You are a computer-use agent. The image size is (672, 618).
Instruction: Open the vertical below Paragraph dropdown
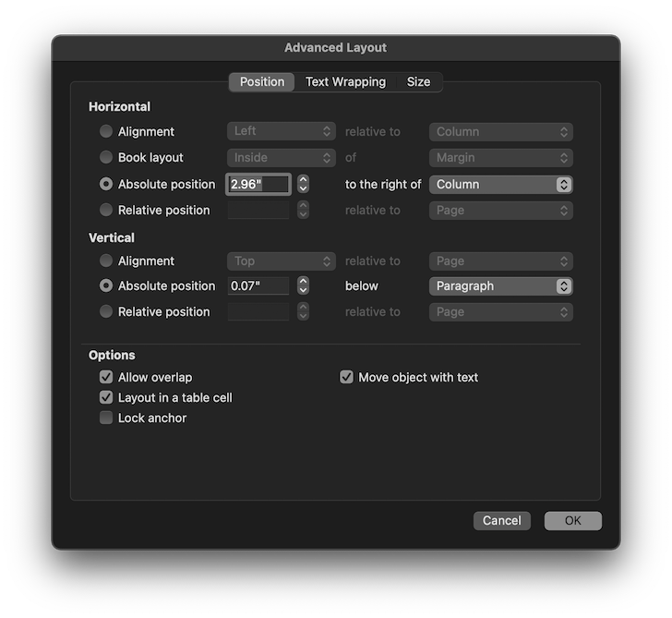[x=500, y=286]
